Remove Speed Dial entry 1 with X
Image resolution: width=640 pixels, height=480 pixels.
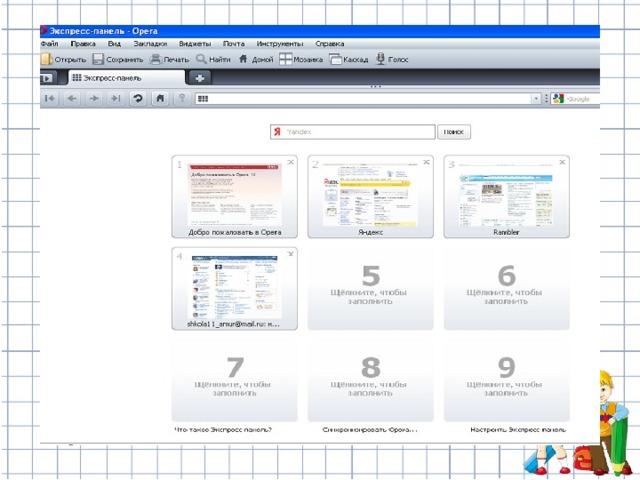click(x=291, y=162)
